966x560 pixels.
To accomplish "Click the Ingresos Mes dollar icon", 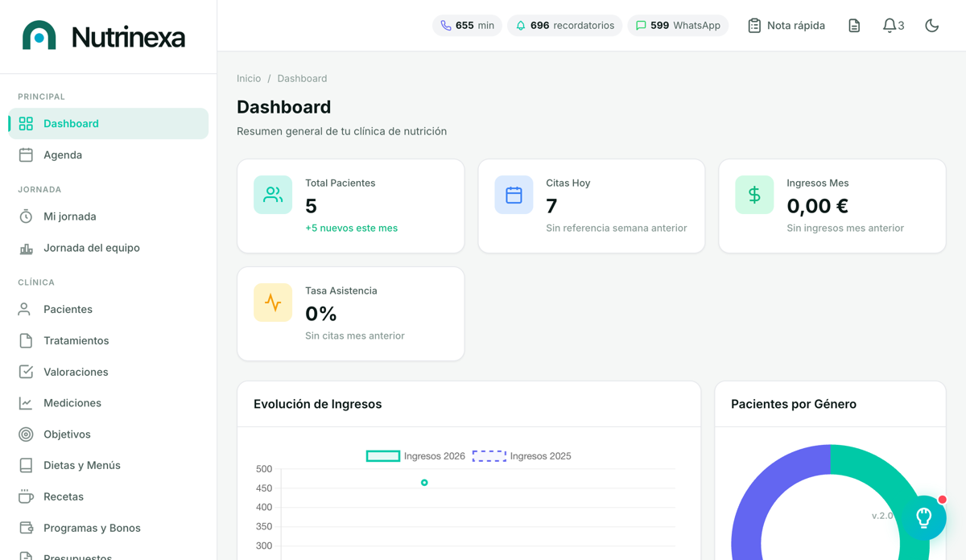I will coord(754,195).
